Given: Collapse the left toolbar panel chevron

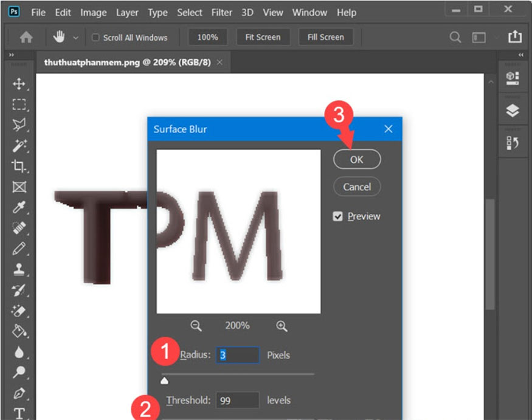Looking at the screenshot, I should (12, 53).
